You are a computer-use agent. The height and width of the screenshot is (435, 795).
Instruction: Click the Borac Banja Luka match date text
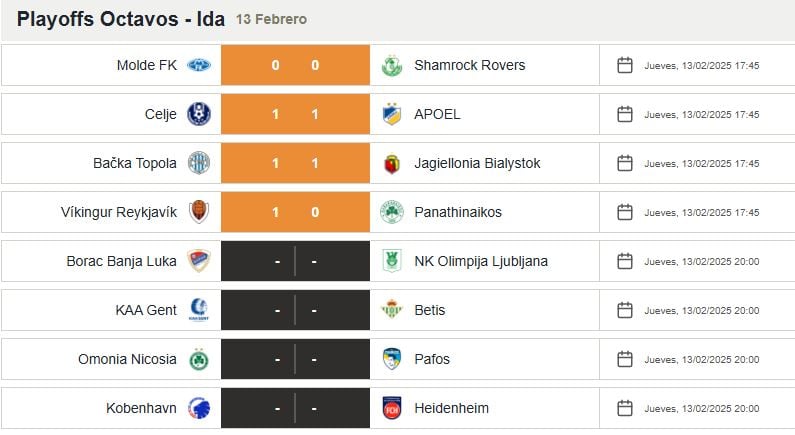click(x=701, y=261)
